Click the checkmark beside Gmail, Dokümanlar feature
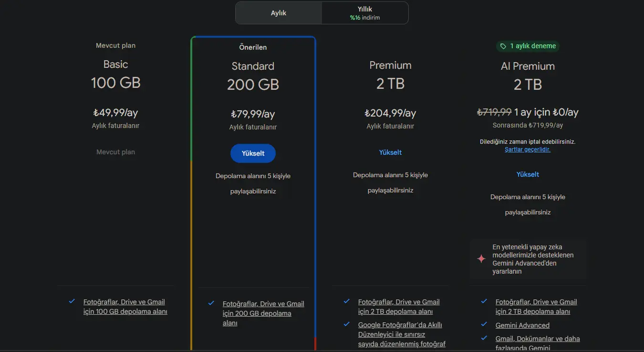Image resolution: width=644 pixels, height=352 pixels. [484, 338]
